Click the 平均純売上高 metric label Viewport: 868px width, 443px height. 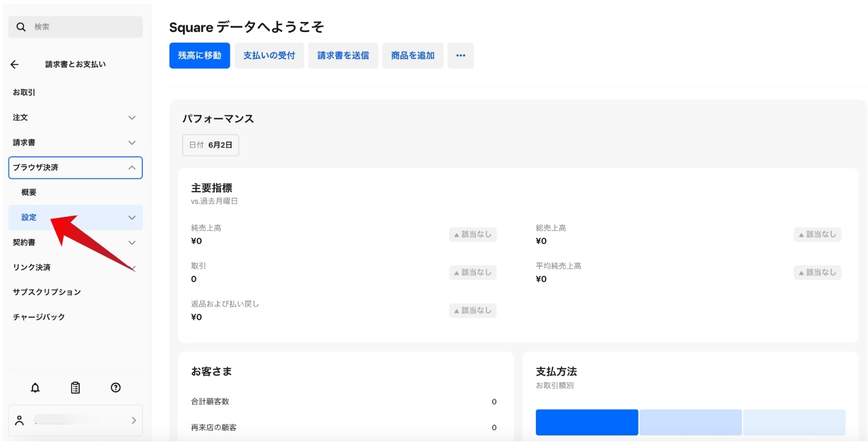coord(559,266)
